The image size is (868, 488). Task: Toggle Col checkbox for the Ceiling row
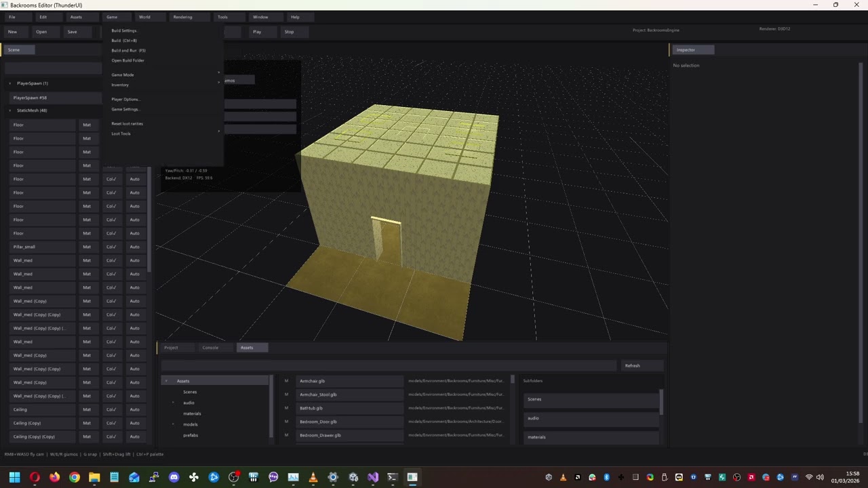tap(111, 409)
